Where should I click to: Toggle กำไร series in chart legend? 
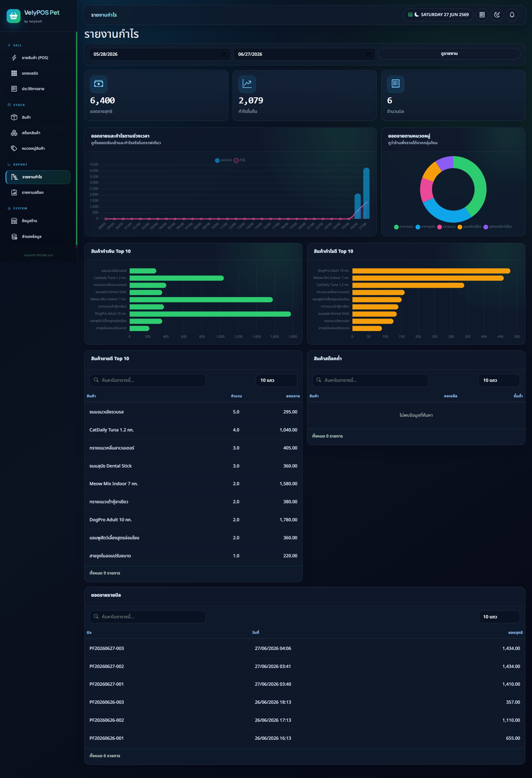[x=240, y=160]
